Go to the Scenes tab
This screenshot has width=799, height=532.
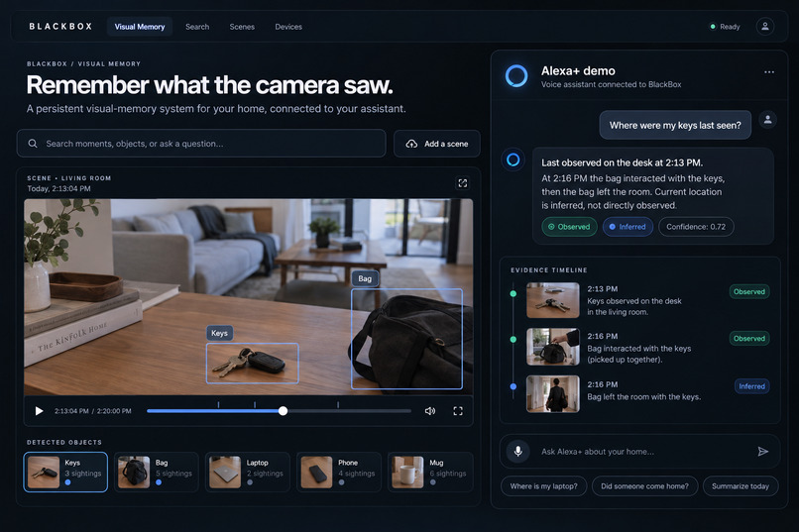[242, 27]
